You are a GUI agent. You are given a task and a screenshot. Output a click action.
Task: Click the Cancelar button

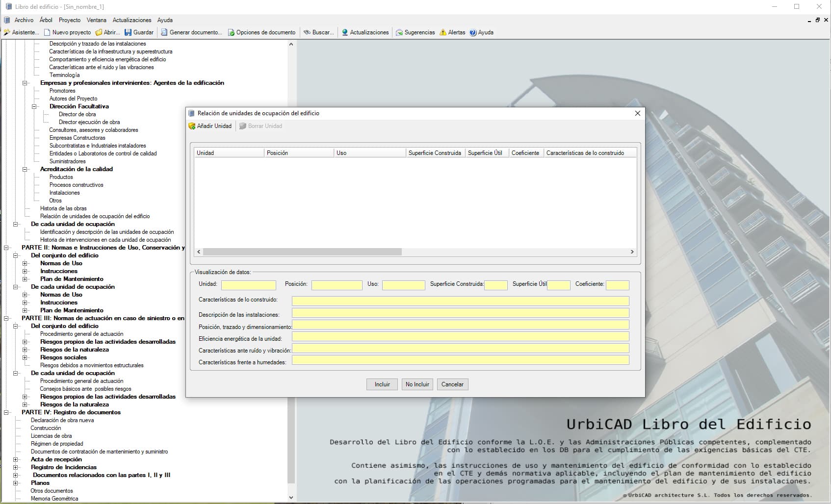[x=452, y=384]
